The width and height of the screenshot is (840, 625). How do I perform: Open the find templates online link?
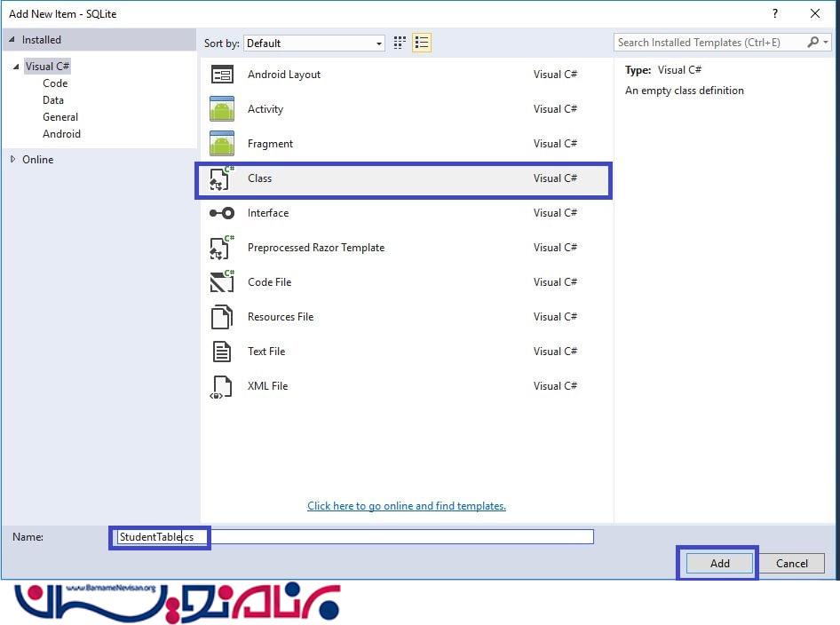tap(407, 506)
